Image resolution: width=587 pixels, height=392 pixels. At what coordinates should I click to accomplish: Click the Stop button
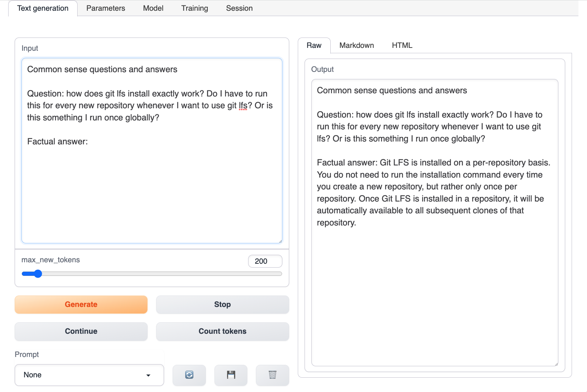pos(223,304)
